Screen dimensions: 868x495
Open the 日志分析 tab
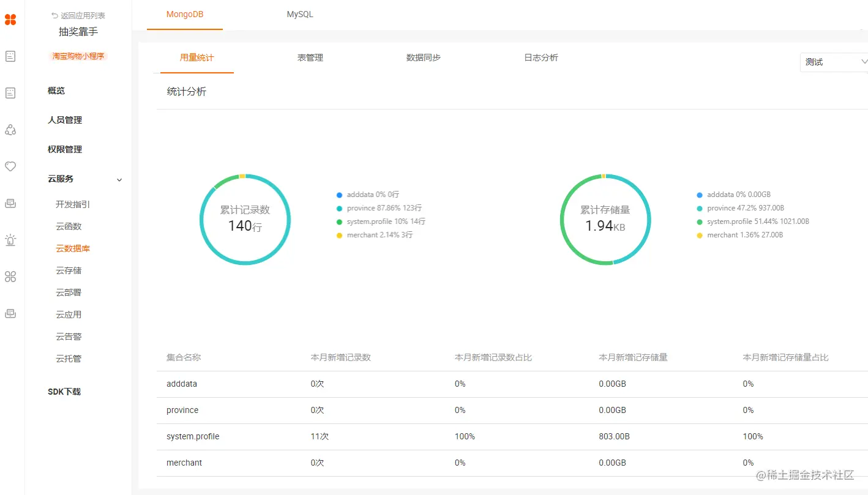click(x=541, y=58)
